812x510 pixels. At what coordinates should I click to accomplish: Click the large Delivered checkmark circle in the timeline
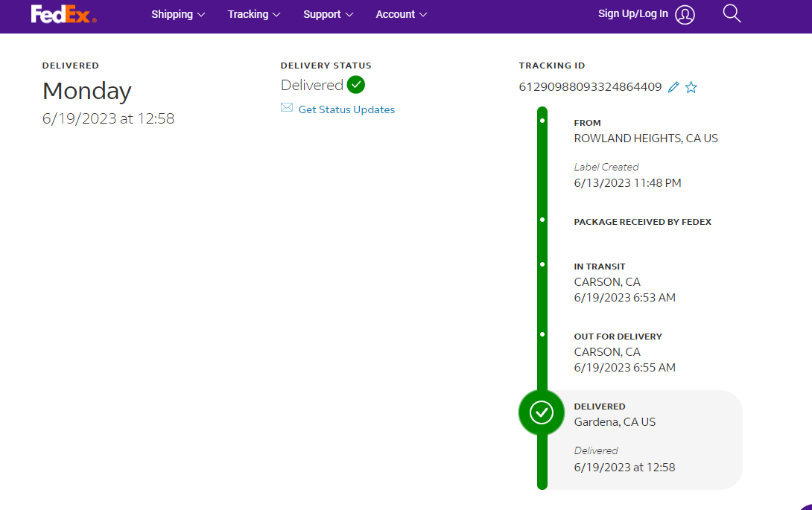[x=542, y=412]
